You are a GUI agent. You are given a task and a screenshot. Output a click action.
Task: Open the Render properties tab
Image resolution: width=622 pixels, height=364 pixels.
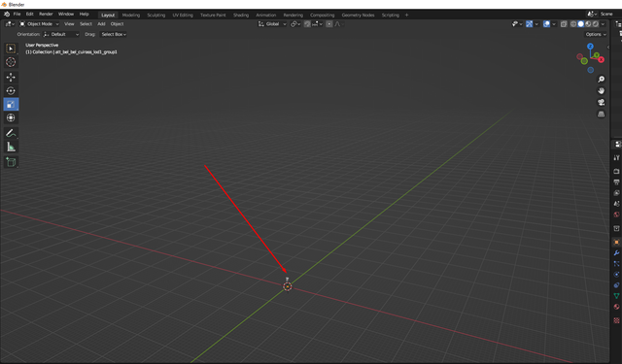tap(616, 171)
